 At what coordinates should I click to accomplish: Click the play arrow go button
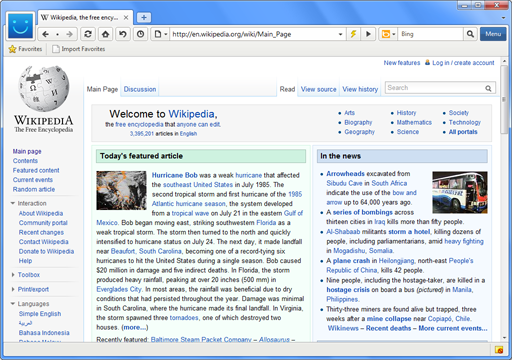click(368, 34)
